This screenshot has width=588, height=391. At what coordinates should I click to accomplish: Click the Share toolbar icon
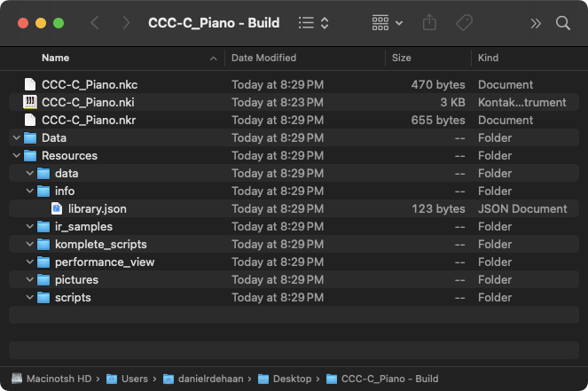coord(430,23)
